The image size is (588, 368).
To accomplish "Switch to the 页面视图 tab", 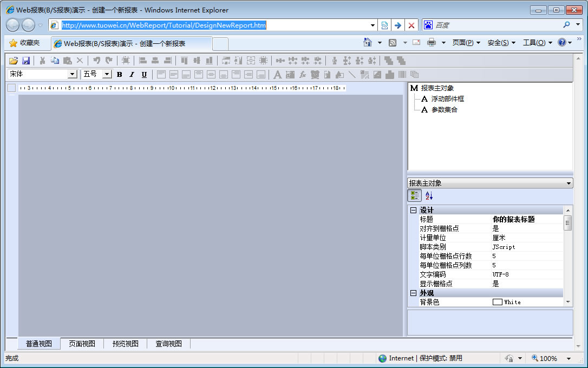I will pos(82,344).
